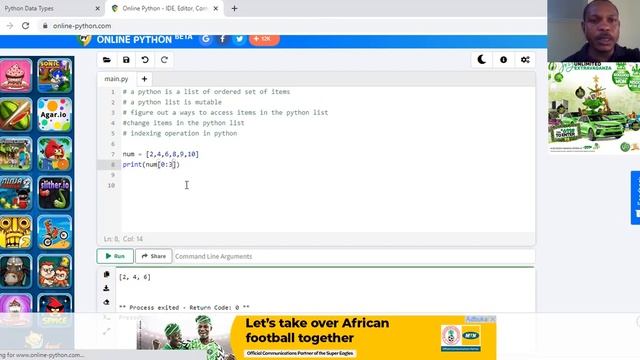The image size is (640, 360).
Task: Close the Online Python browser tab
Action: (216, 8)
